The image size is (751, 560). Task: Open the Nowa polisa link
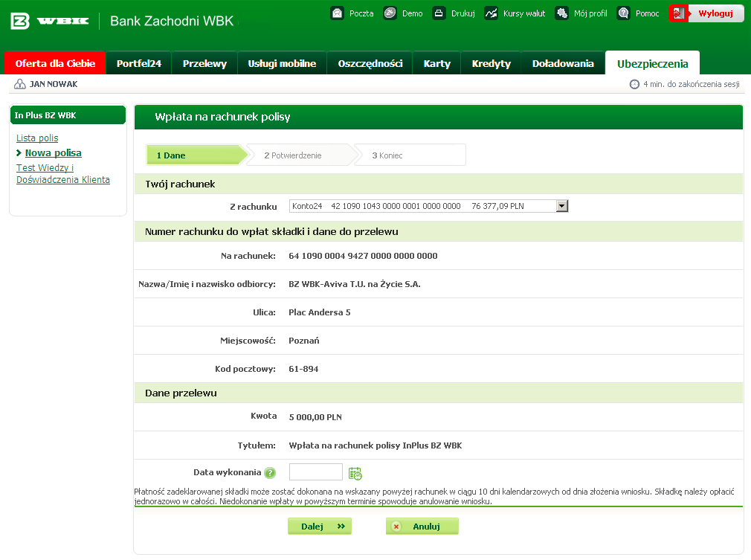tap(53, 152)
